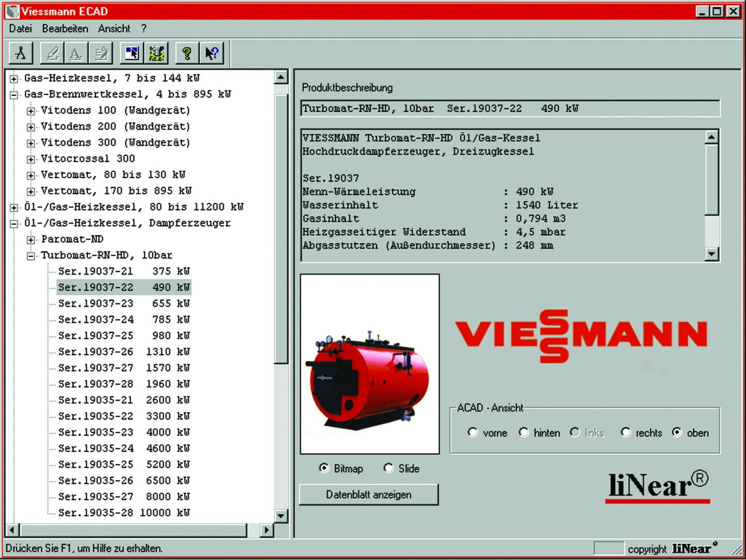Choose the Bitmap preview option
This screenshot has height=560, width=746.
324,468
